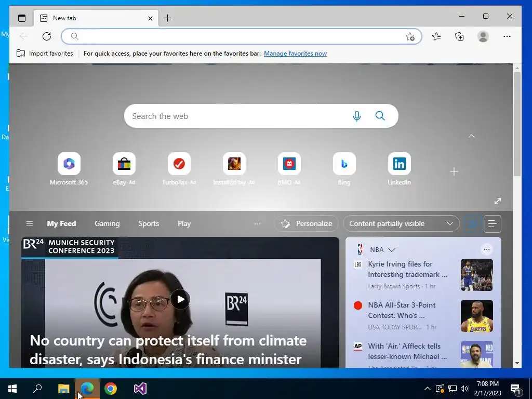Image resolution: width=532 pixels, height=399 pixels.
Task: Open File Explorer from the taskbar
Action: point(63,389)
